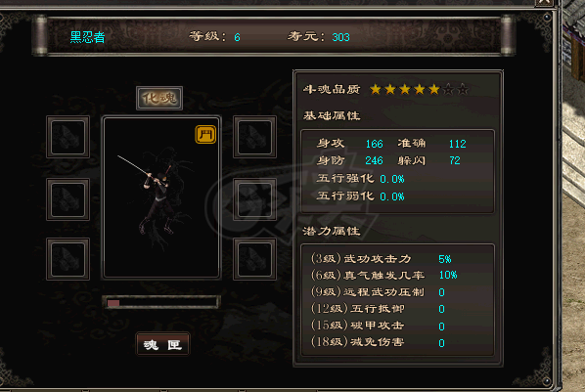Select the (18级)减免伤害 potential row

tap(378, 342)
